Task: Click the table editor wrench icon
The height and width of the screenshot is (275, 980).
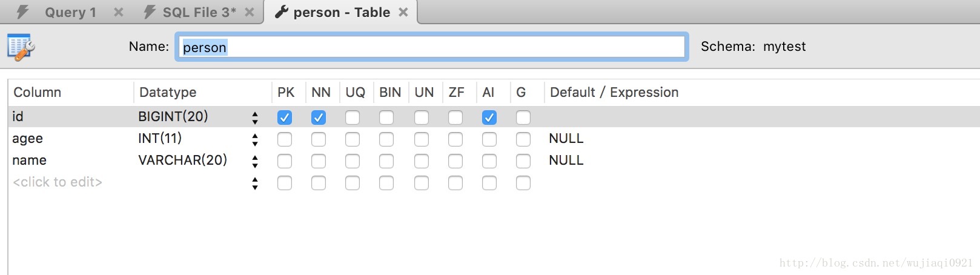Action: point(21,47)
